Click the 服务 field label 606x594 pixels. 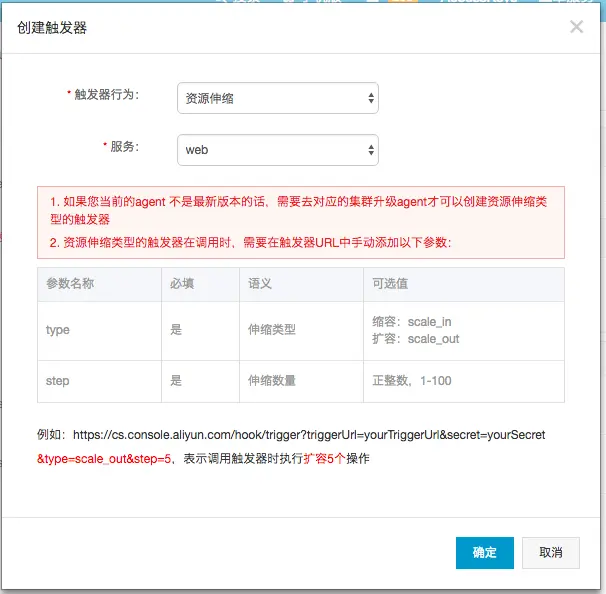click(124, 146)
